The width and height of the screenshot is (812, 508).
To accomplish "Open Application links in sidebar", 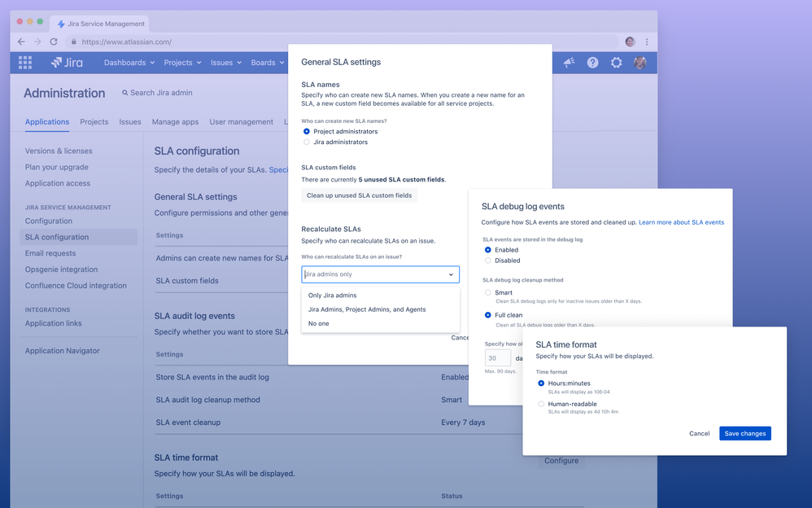I will coord(54,323).
